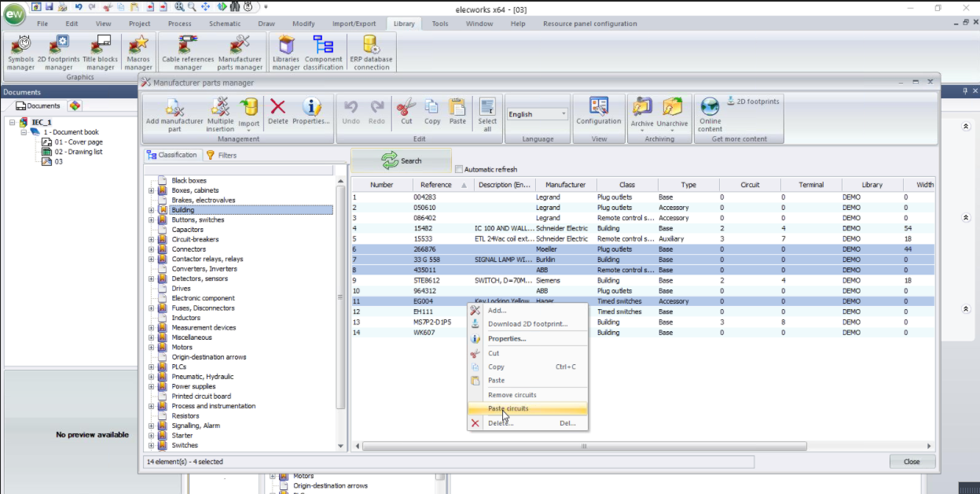The height and width of the screenshot is (494, 980).
Task: Sort by Class column header
Action: [x=626, y=185]
